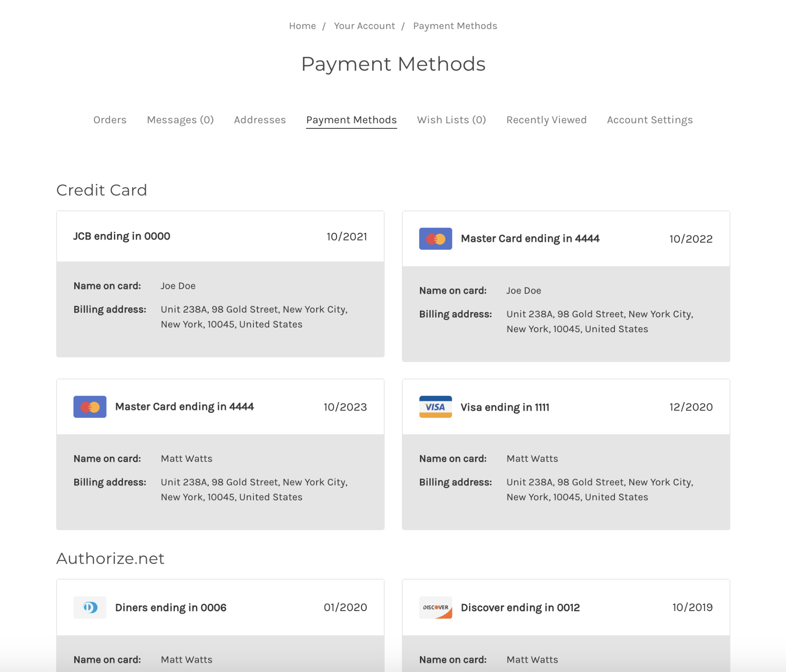Image resolution: width=786 pixels, height=672 pixels.
Task: Open the Account Settings tab
Action: pyautogui.click(x=649, y=120)
